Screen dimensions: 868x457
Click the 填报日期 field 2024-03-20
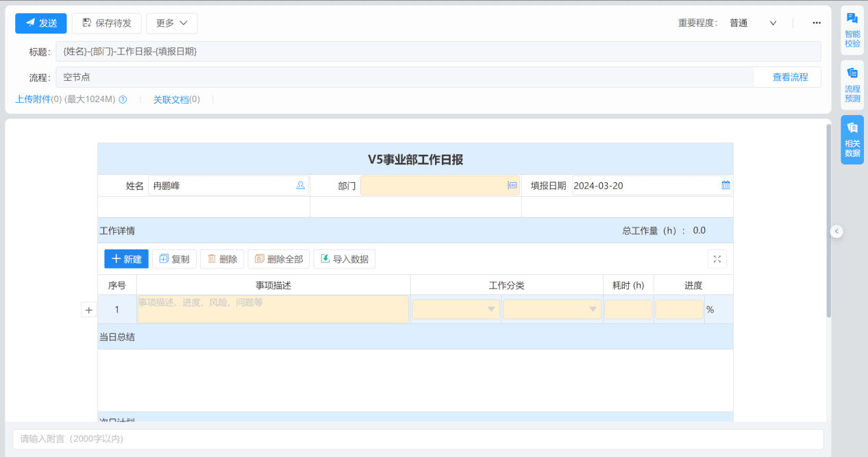tap(652, 186)
